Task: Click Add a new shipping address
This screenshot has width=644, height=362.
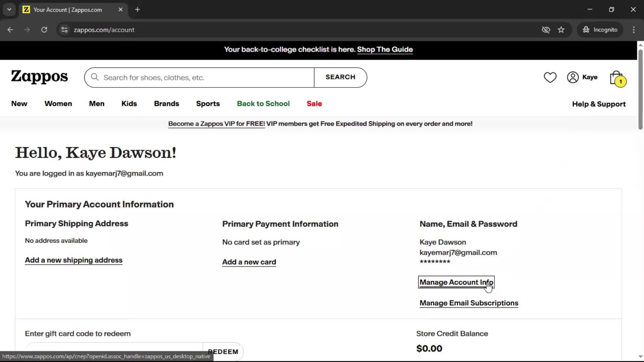Action: click(73, 260)
